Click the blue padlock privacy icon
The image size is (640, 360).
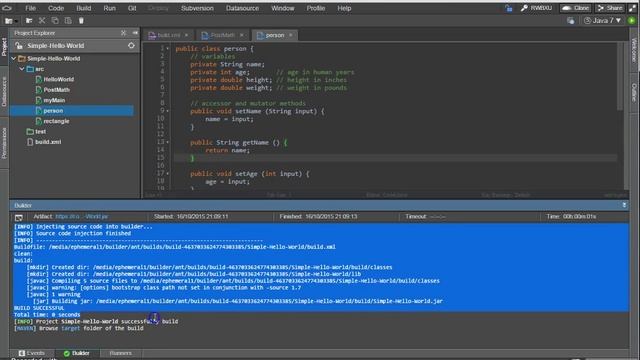(x=509, y=8)
